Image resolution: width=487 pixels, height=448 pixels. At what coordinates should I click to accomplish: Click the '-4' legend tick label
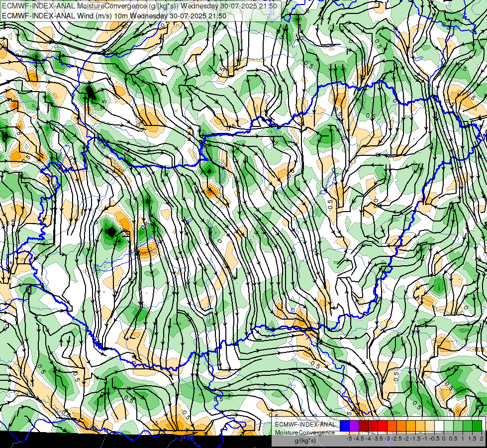tap(369, 439)
